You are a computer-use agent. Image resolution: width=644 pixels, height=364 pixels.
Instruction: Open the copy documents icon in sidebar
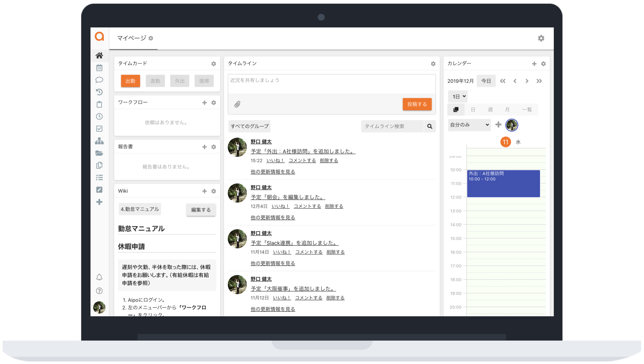point(99,165)
